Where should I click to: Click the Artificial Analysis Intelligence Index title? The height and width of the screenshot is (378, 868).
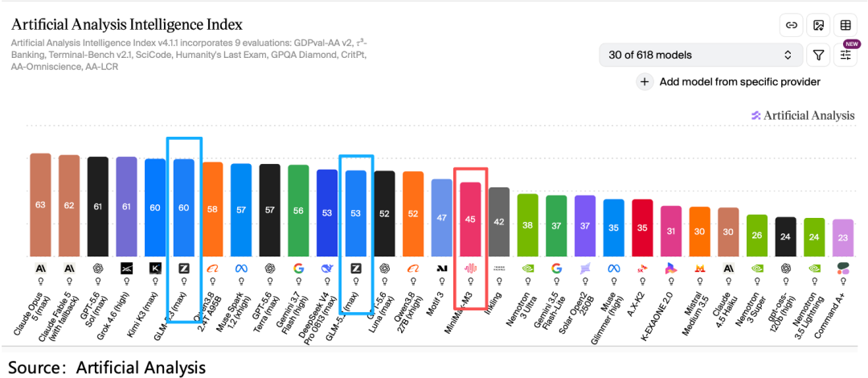pos(127,25)
